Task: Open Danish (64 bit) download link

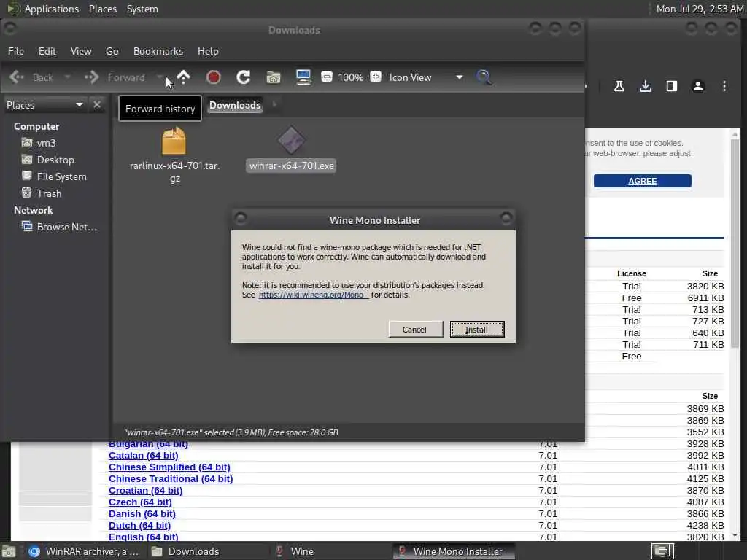Action: coord(142,514)
